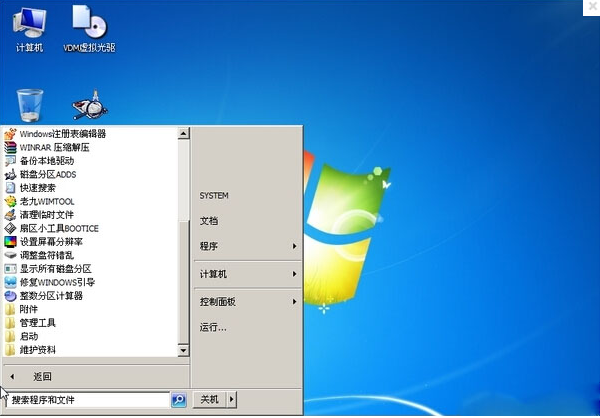Viewport: 600px width, 418px height.
Task: Click the 备份本地驱动 icon
Action: point(10,161)
